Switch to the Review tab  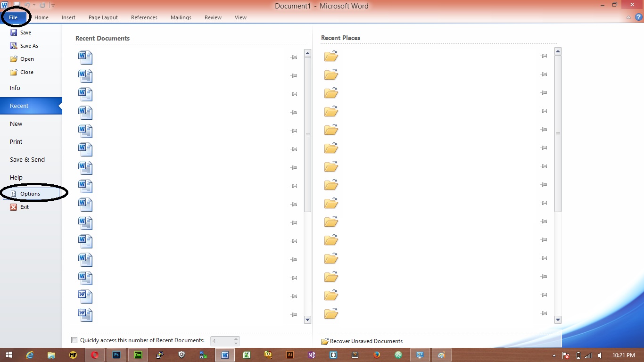[213, 17]
